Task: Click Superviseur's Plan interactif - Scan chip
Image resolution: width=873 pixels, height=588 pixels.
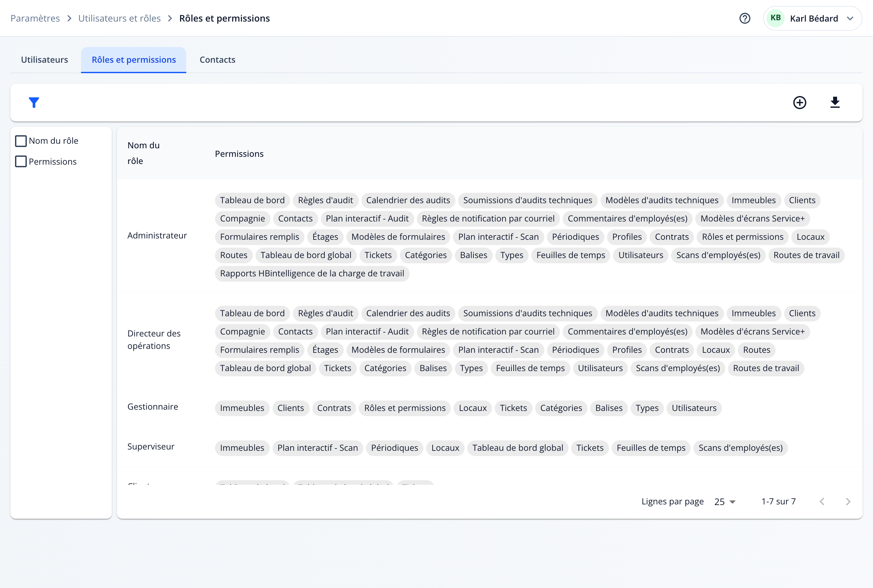Action: pos(318,448)
